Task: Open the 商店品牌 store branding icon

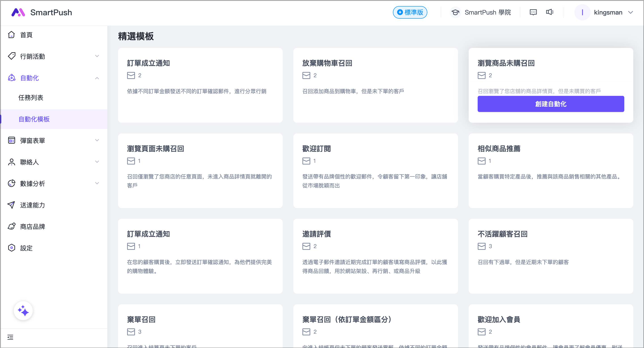Action: point(11,227)
